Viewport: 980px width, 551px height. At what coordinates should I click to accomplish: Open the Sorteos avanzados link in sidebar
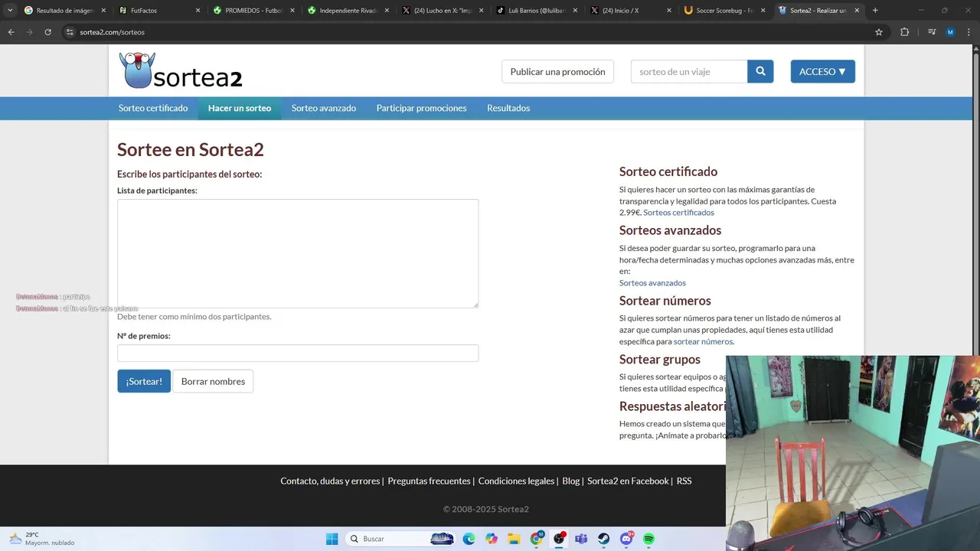click(x=652, y=283)
